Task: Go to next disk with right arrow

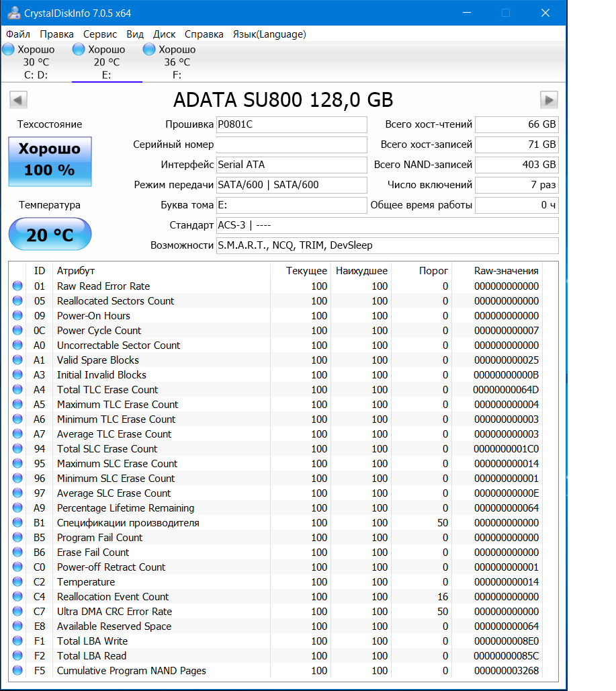Action: 549,99
